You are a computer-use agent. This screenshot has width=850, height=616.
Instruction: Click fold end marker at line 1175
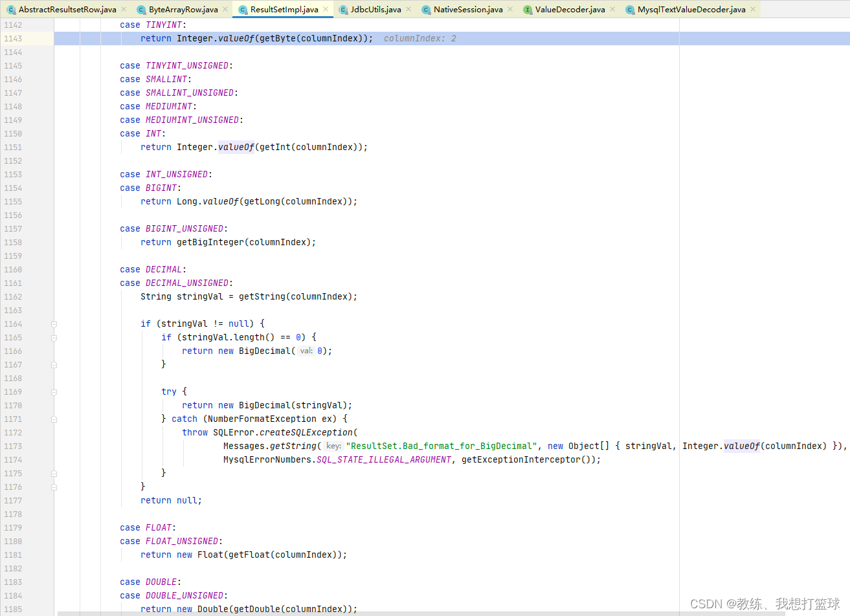tap(54, 474)
